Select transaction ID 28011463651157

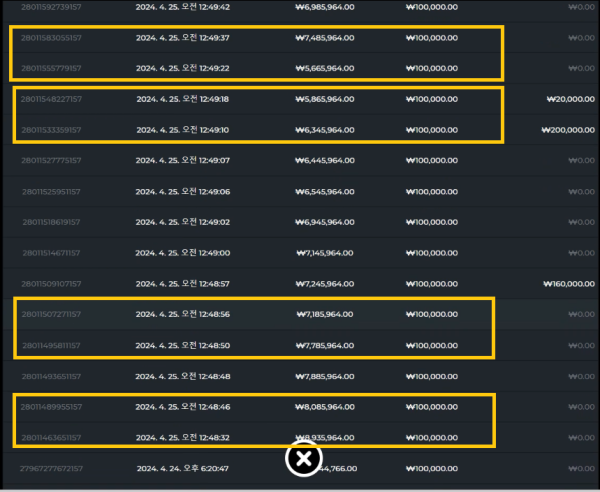[51, 438]
